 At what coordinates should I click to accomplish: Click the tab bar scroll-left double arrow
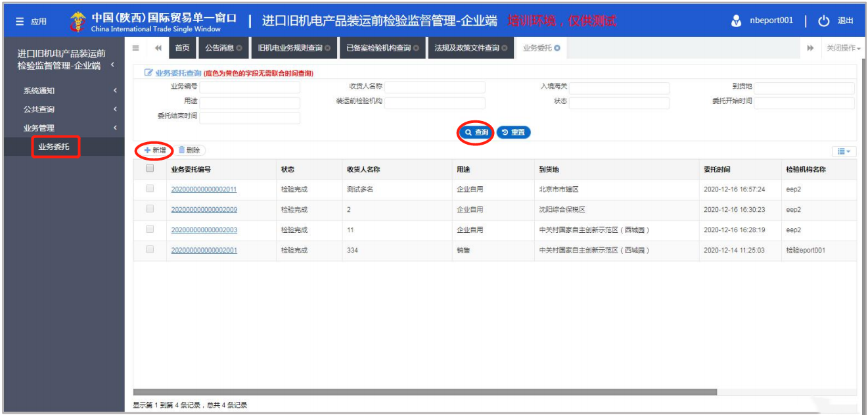pos(158,48)
